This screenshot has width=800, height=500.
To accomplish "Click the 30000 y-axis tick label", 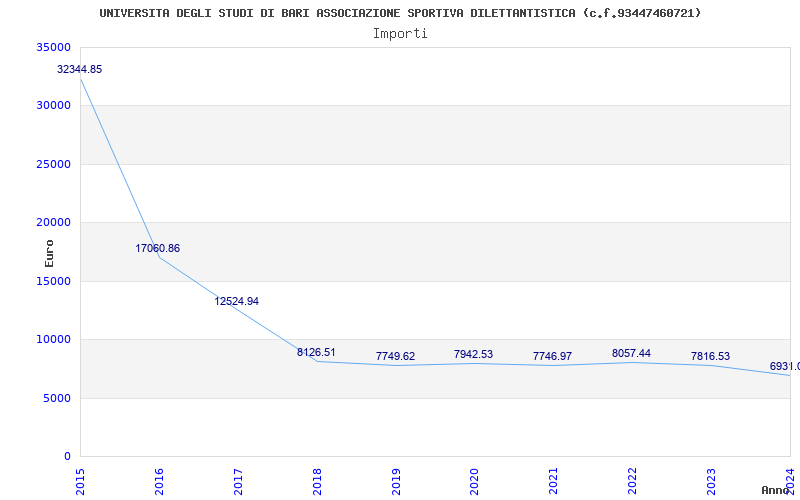I will pos(53,106).
